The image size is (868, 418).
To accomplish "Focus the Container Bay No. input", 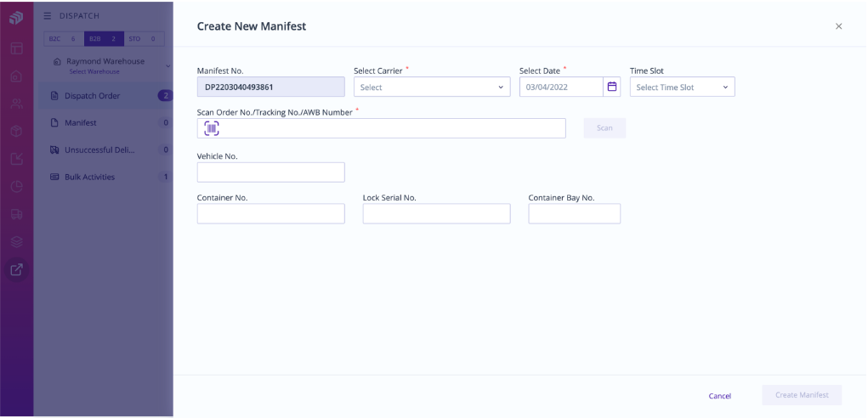I will click(574, 213).
